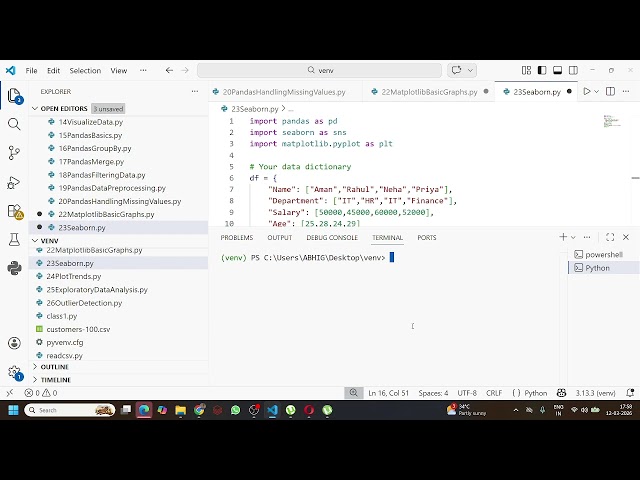640x480 pixels.
Task: Maximize the terminal panel size
Action: (x=610, y=237)
